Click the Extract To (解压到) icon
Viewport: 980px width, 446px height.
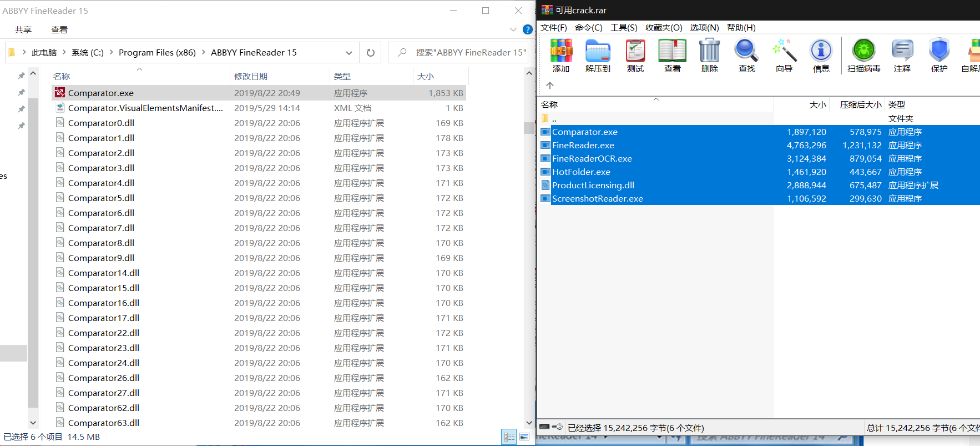tap(598, 51)
